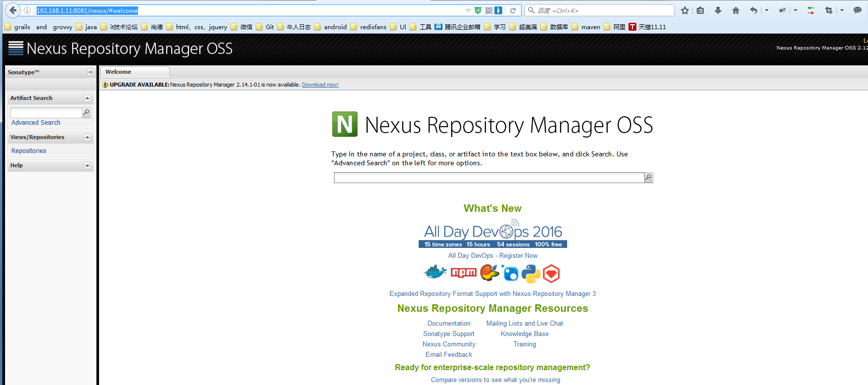Click the Bower bird logo icon
The width and height of the screenshot is (868, 385).
coord(489,273)
